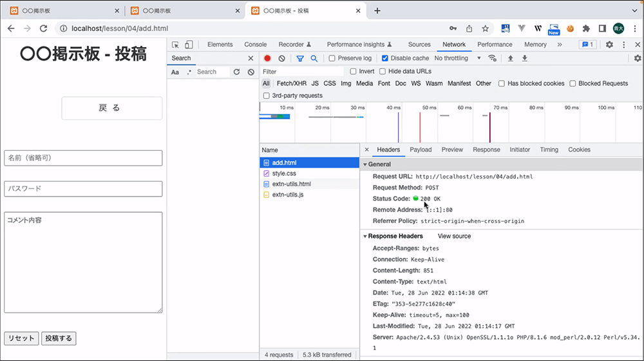Open a new browser tab

(377, 11)
